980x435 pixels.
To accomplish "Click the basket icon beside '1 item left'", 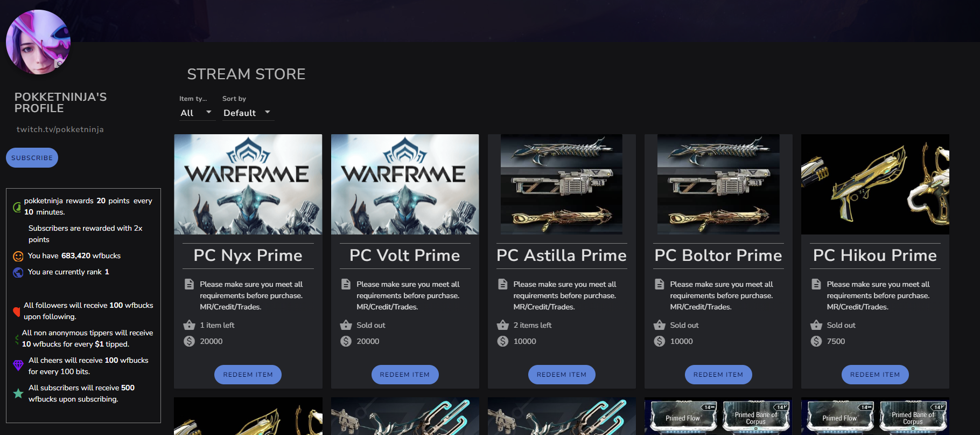I will click(189, 325).
